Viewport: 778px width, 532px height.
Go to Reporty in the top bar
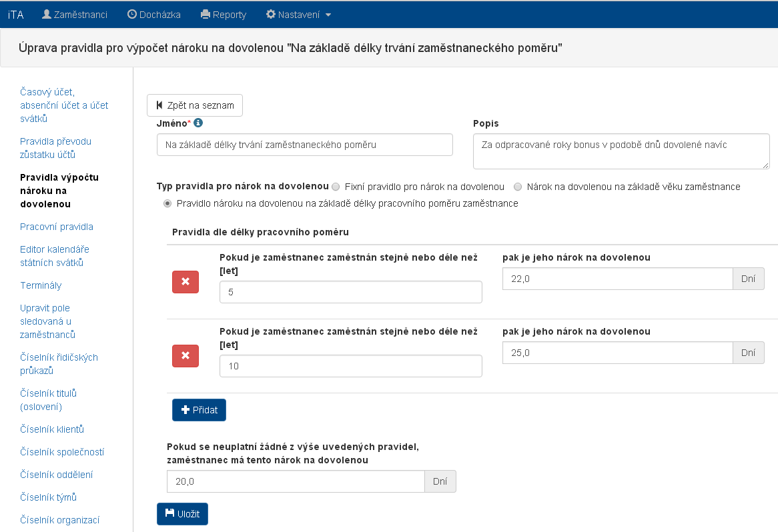click(224, 14)
